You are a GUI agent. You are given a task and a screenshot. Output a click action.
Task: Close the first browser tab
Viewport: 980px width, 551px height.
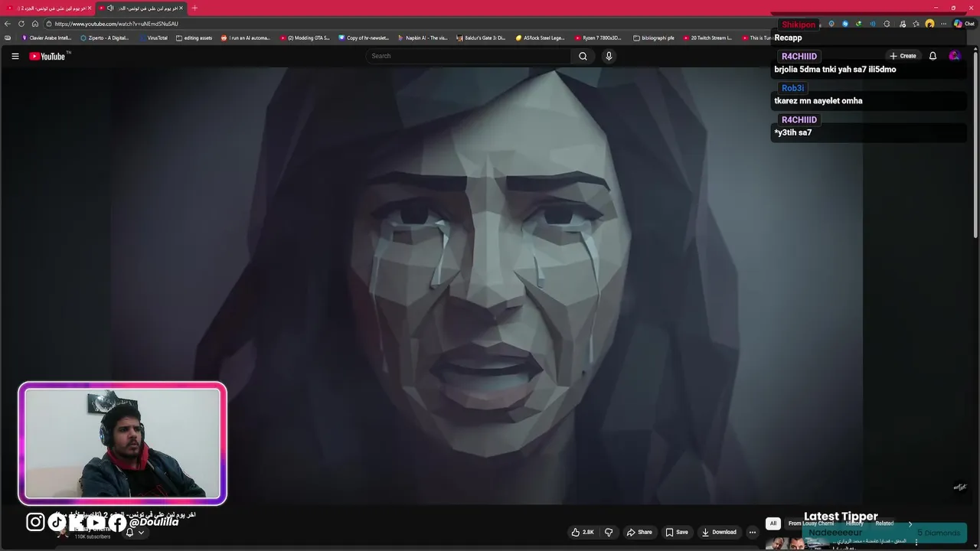pyautogui.click(x=90, y=8)
